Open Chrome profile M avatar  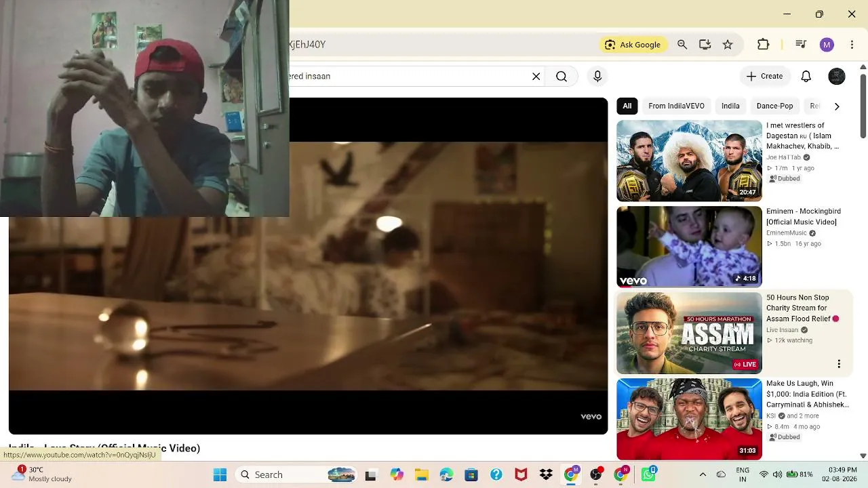coord(827,45)
